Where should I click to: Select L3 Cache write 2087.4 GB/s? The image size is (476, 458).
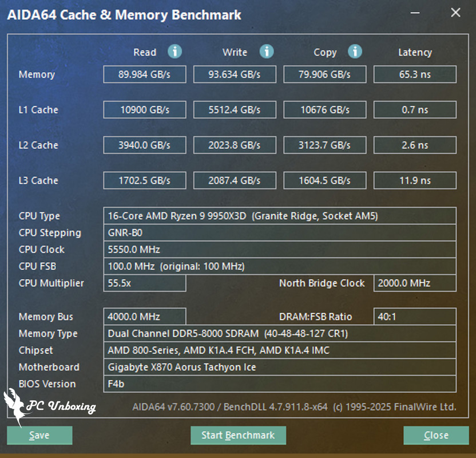(x=235, y=180)
